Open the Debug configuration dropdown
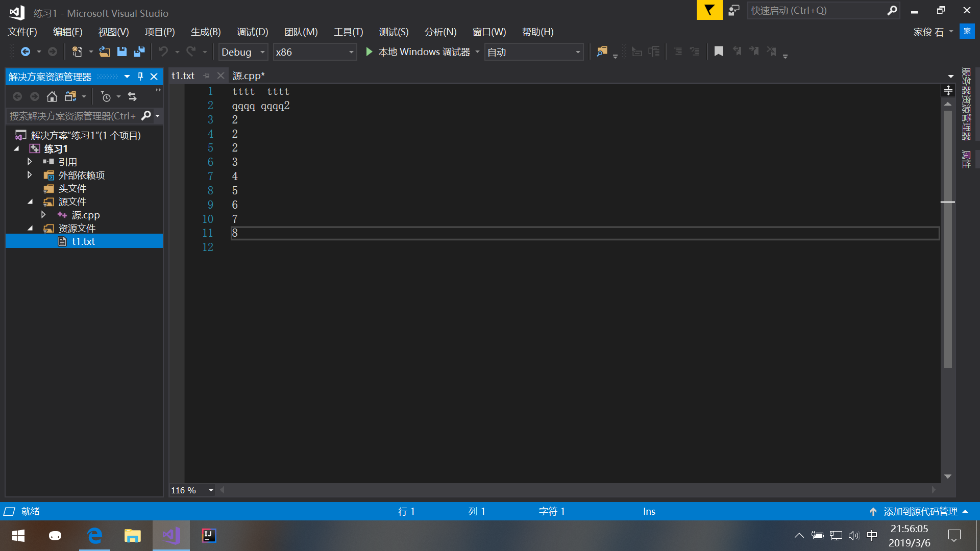This screenshot has width=980, height=551. point(262,52)
